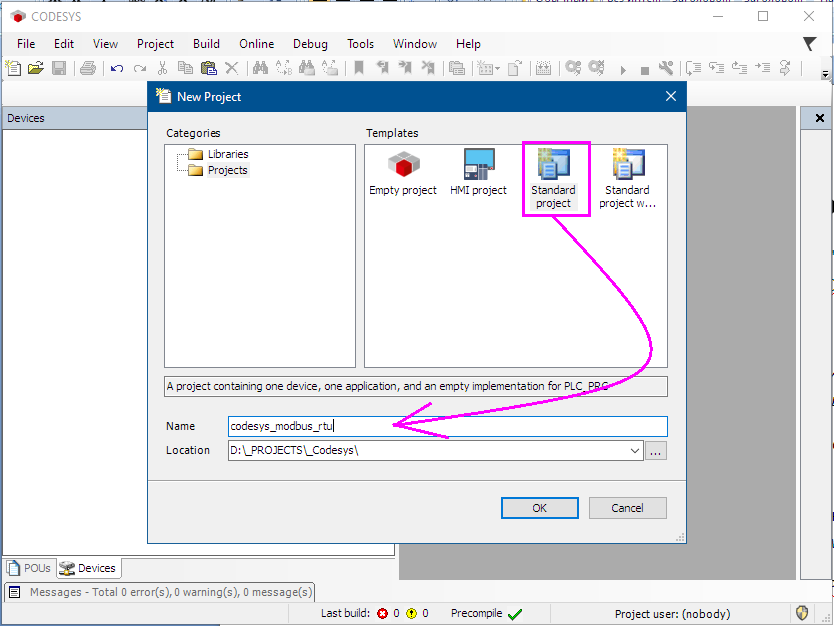Click the Redo toolbar arrow
The width and height of the screenshot is (834, 626).
coord(140,68)
